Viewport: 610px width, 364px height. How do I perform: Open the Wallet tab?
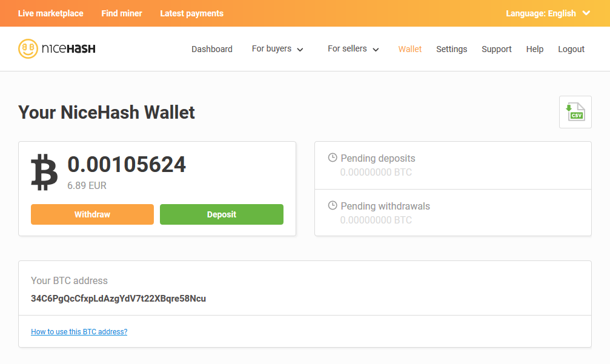pos(409,49)
